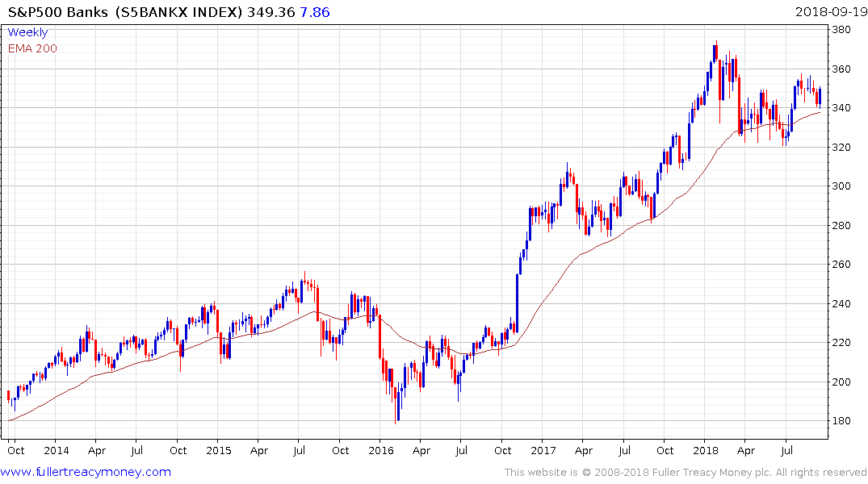The width and height of the screenshot is (868, 484).
Task: Click the 260 price axis label
Action: [841, 265]
